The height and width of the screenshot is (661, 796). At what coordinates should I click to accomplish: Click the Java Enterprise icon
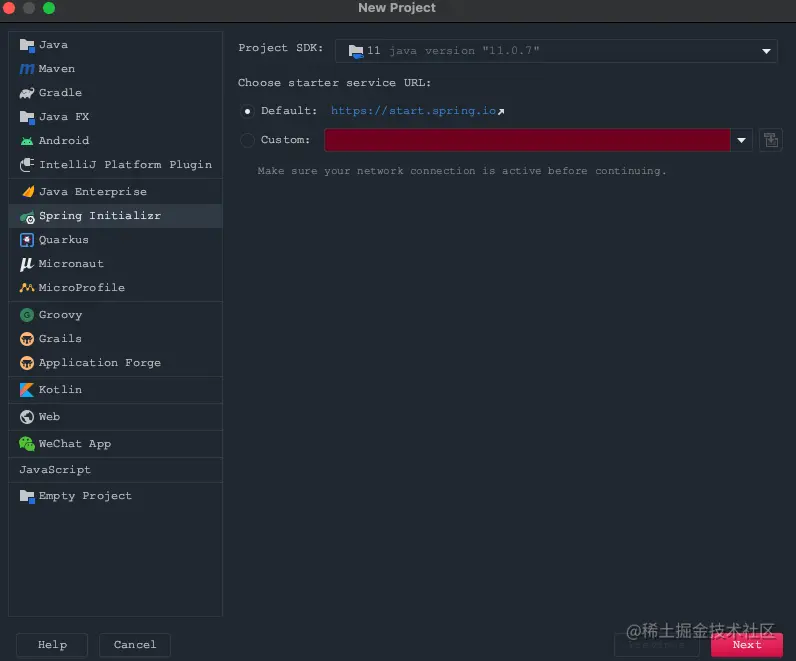28,191
